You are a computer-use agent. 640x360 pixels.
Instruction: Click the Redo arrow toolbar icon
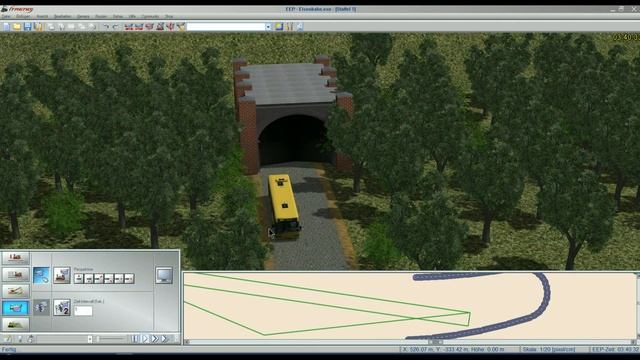[x=116, y=27]
